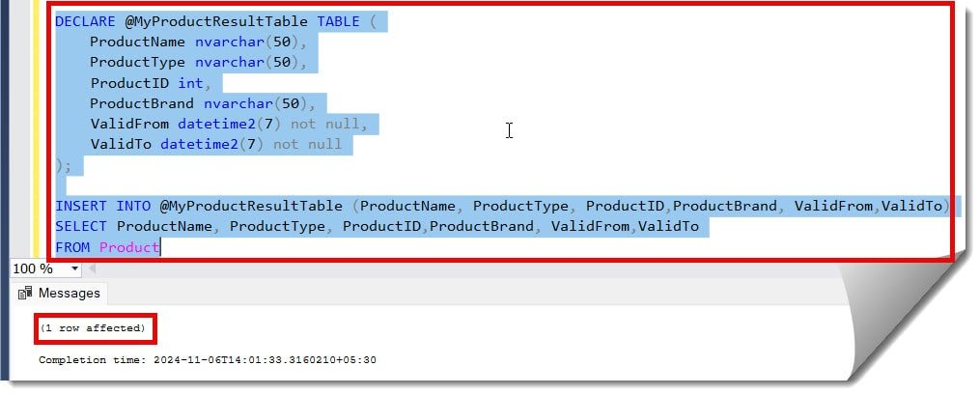Click the 'ProductType nvarchar(50),' line

pyautogui.click(x=199, y=63)
